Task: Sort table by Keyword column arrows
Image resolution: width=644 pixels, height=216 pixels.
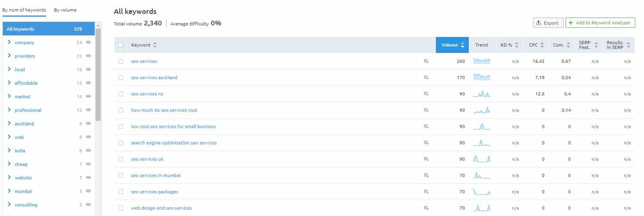Action: pos(155,45)
